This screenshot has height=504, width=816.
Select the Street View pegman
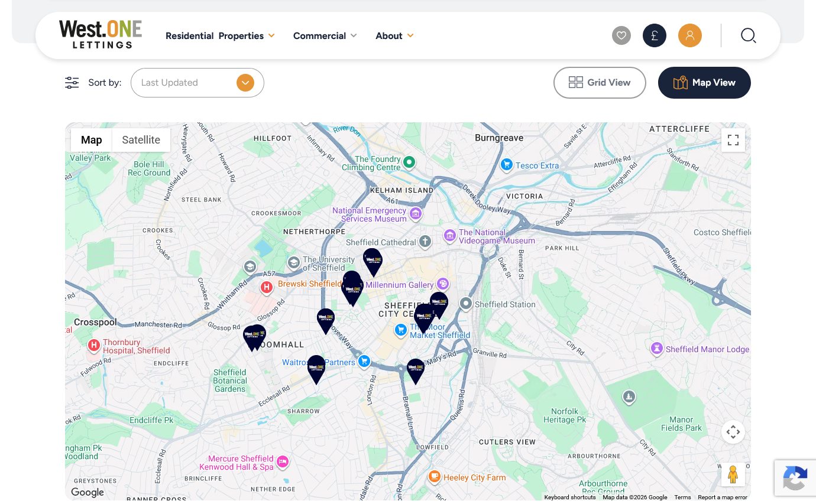[733, 474]
